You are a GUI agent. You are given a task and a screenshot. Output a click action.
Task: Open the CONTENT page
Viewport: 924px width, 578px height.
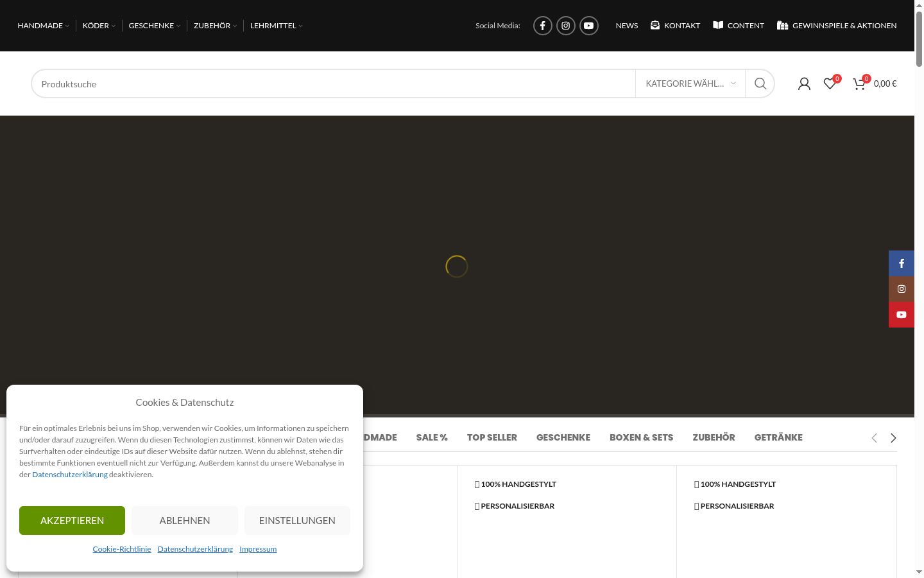point(739,26)
